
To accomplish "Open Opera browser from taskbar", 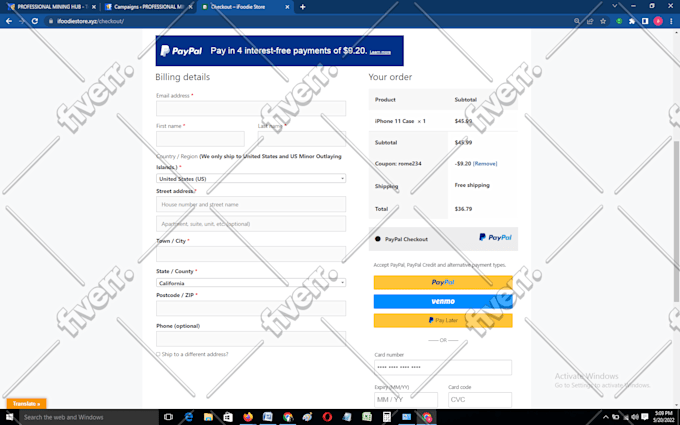I will tap(327, 417).
